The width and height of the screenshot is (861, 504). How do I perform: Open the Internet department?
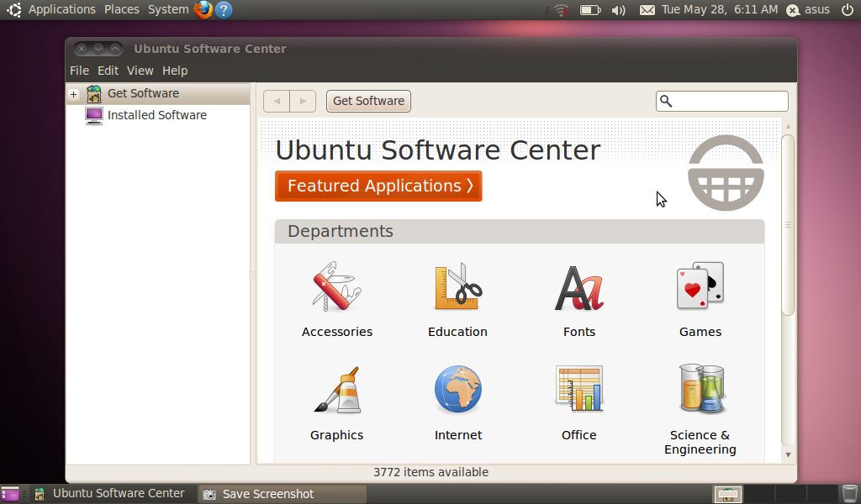(458, 404)
